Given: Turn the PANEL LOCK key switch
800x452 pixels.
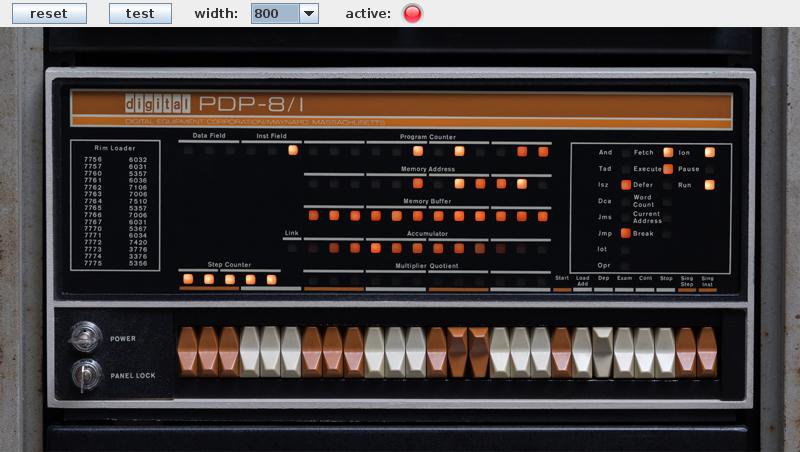Looking at the screenshot, I should [85, 375].
